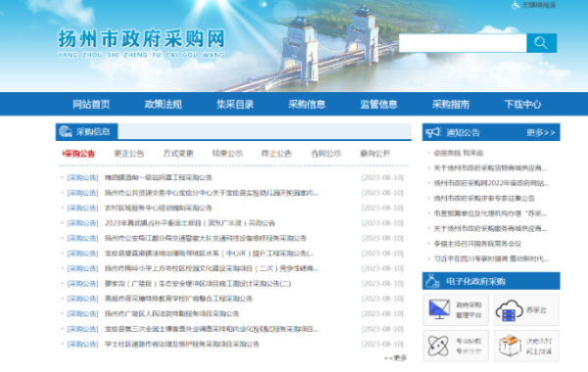
Task: Open 市直预算单位及代理机构办理 notice
Action: point(490,213)
